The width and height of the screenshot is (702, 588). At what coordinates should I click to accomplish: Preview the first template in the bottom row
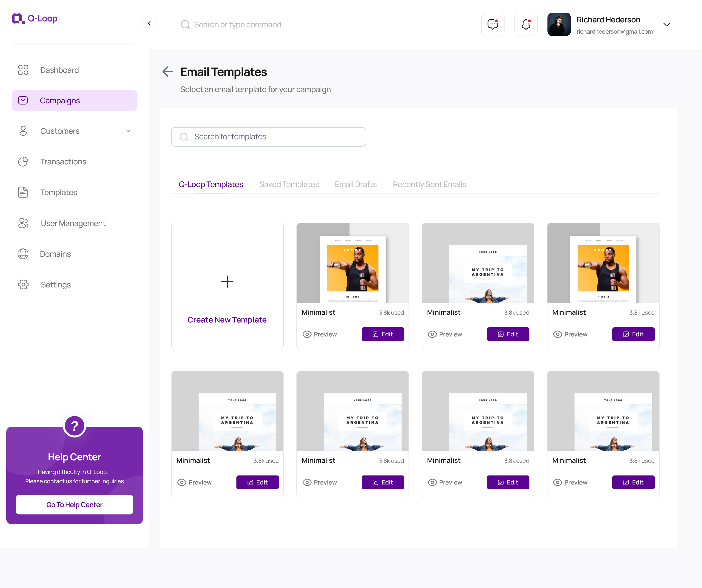(194, 482)
